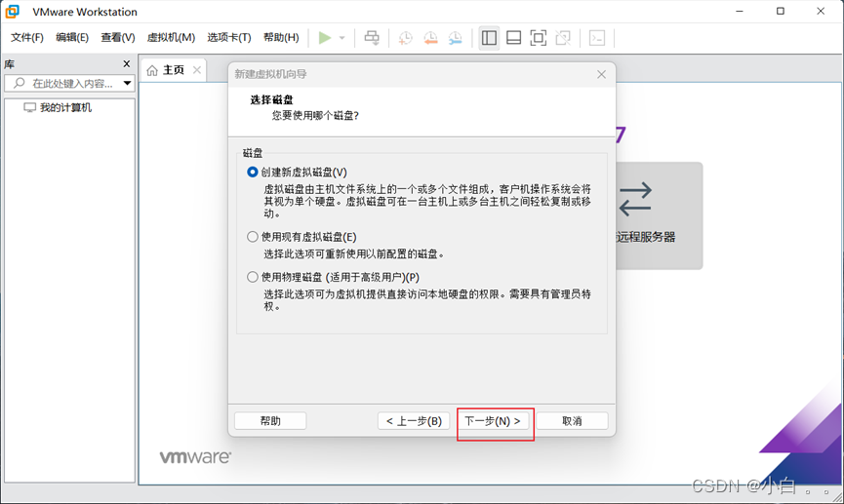The height and width of the screenshot is (504, 844).
Task: Minimize the VMware Workstation window
Action: 740,12
